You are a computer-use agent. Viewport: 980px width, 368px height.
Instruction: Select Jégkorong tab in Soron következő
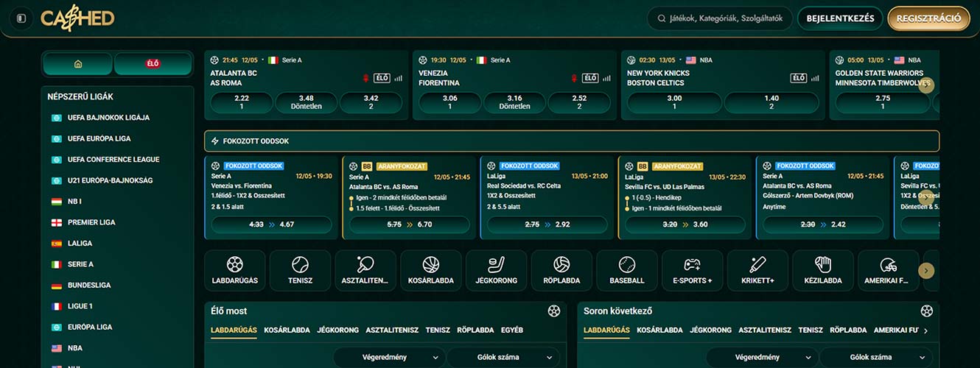pyautogui.click(x=710, y=330)
